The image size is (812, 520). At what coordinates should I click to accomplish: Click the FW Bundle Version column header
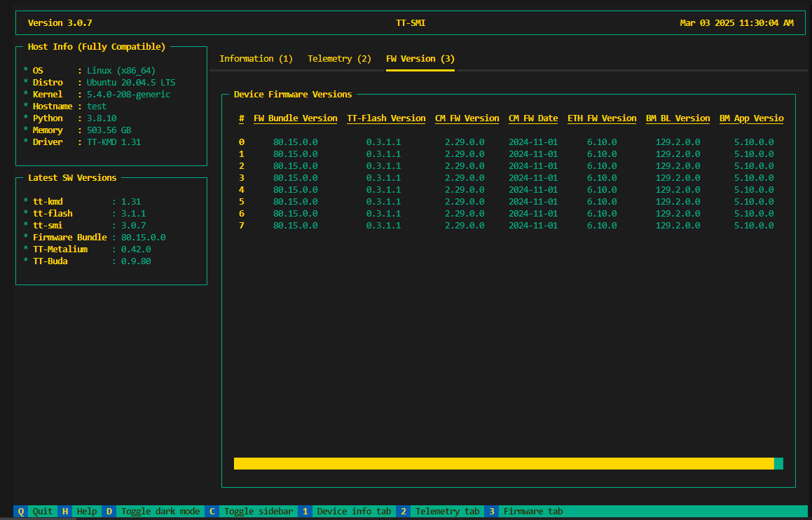(295, 118)
